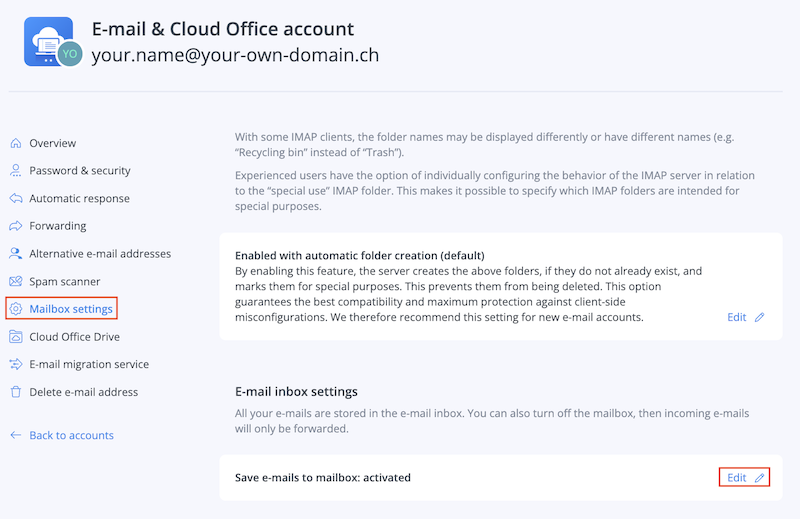Click the Automatic response reply-arrow icon
Viewport: 800px width, 519px height.
[x=16, y=198]
